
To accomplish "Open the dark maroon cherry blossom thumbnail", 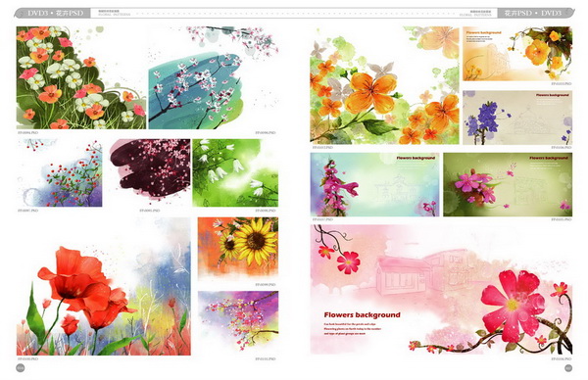I will [150, 172].
